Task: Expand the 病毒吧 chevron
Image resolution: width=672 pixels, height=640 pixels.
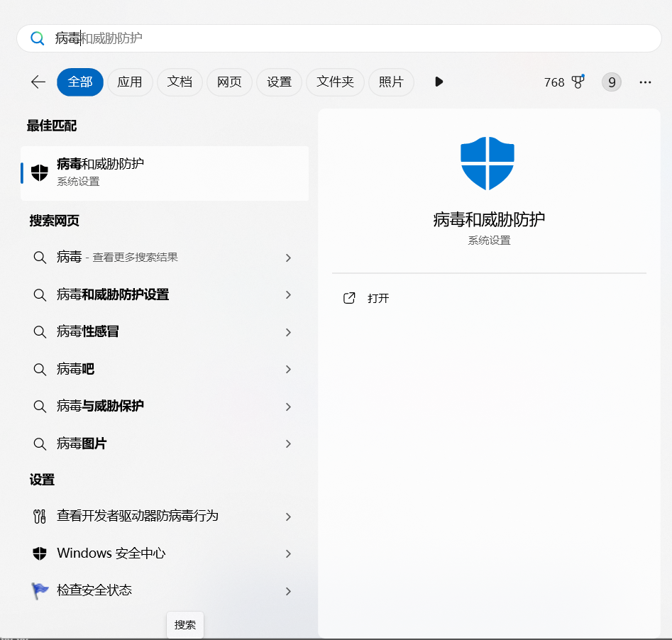Action: click(x=288, y=369)
